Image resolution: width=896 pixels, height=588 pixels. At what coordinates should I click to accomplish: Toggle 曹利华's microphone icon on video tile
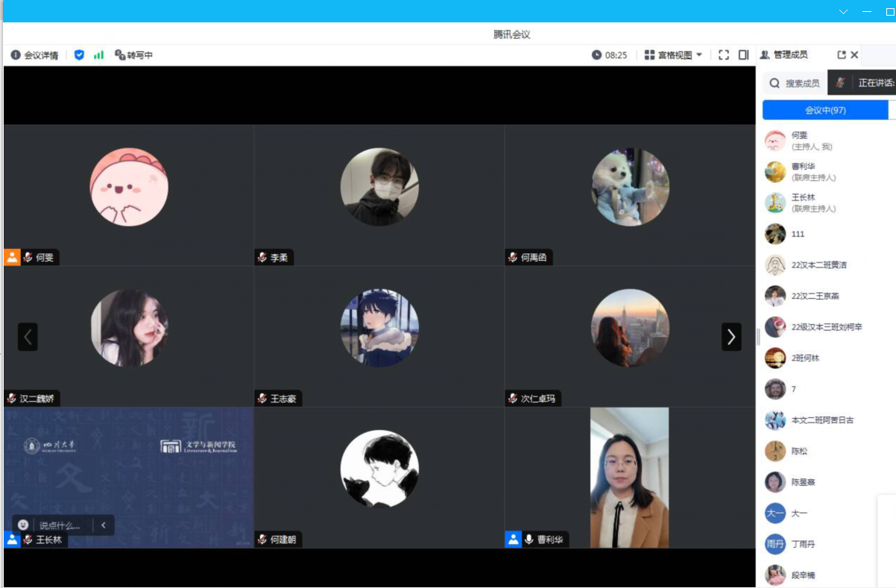click(529, 540)
